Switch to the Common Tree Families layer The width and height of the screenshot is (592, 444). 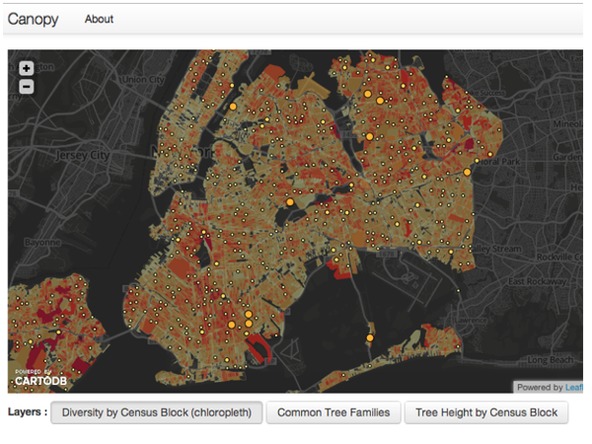pyautogui.click(x=333, y=412)
